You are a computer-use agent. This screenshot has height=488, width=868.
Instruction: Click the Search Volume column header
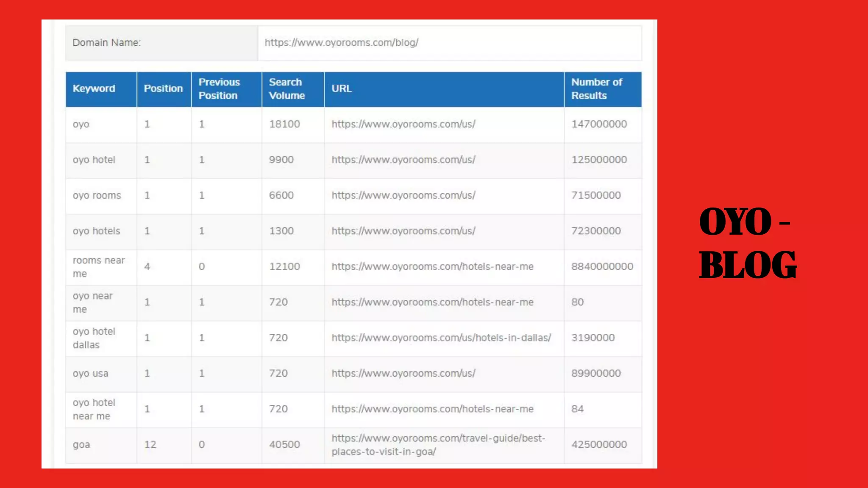pyautogui.click(x=287, y=89)
